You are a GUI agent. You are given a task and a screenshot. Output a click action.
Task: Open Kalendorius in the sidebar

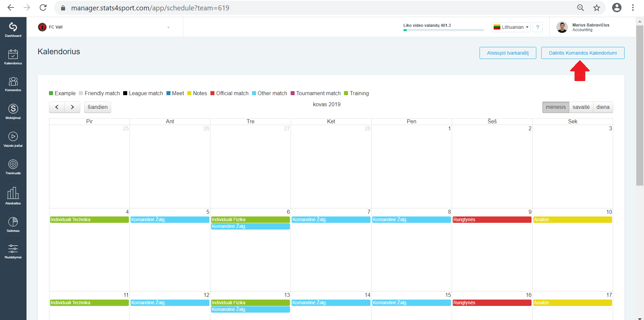pos(13,57)
